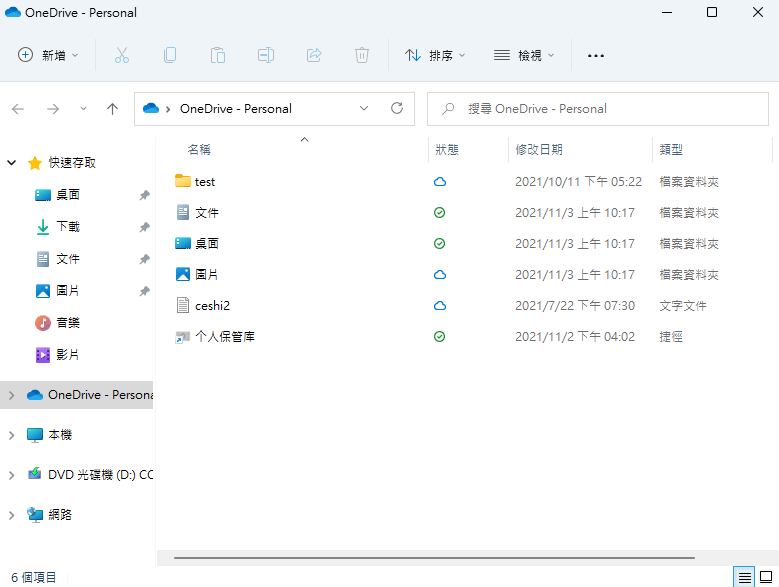
Task: Open the 新增 (New) dropdown
Action: tap(48, 55)
